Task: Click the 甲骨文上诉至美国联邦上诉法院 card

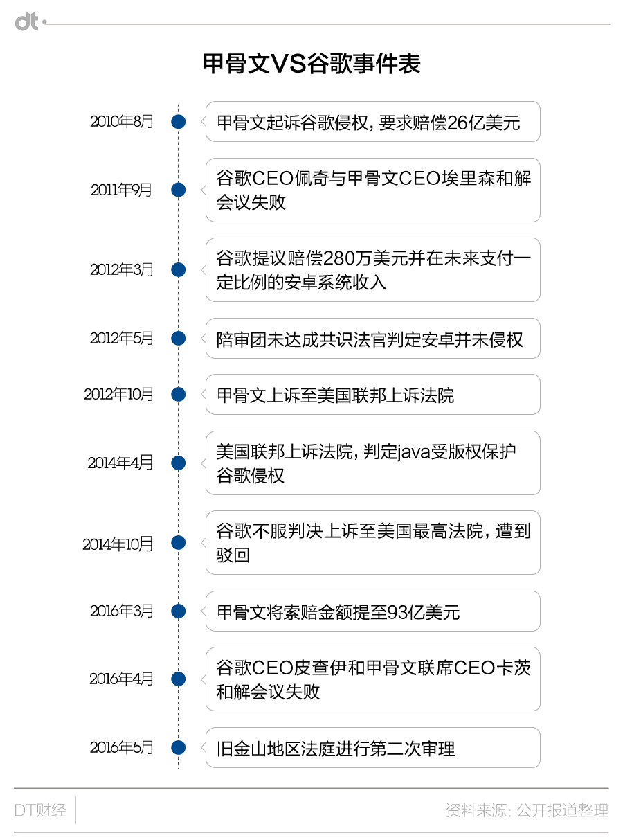Action: click(372, 394)
